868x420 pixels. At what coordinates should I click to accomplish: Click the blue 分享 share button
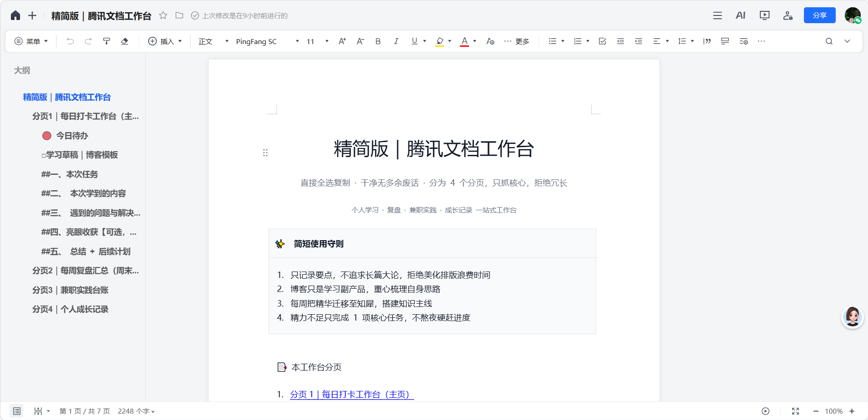click(x=820, y=15)
